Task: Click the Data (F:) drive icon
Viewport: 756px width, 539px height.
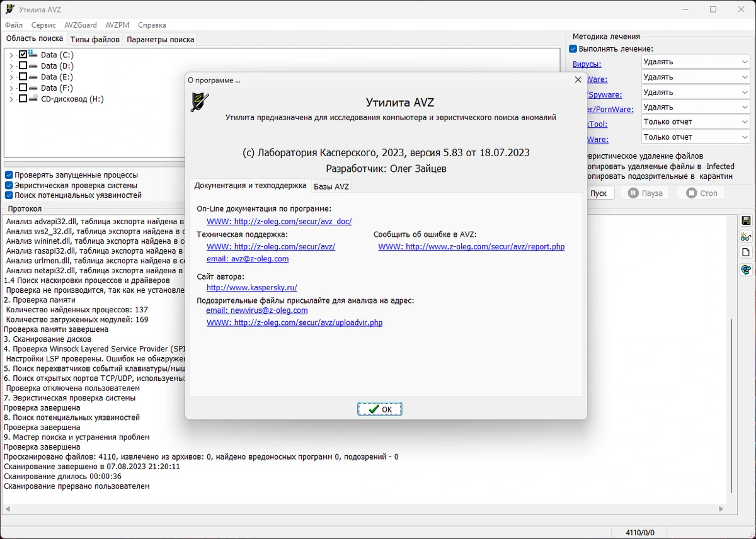Action: point(33,88)
